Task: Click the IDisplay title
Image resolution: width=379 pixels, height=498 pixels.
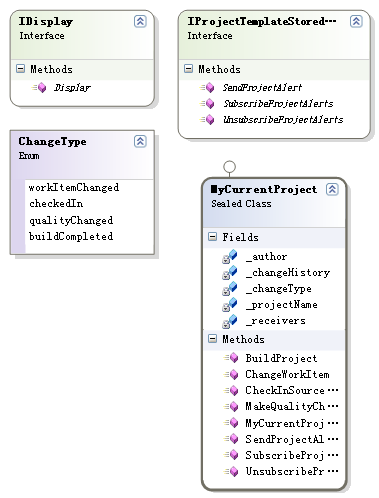Action: 46,21
